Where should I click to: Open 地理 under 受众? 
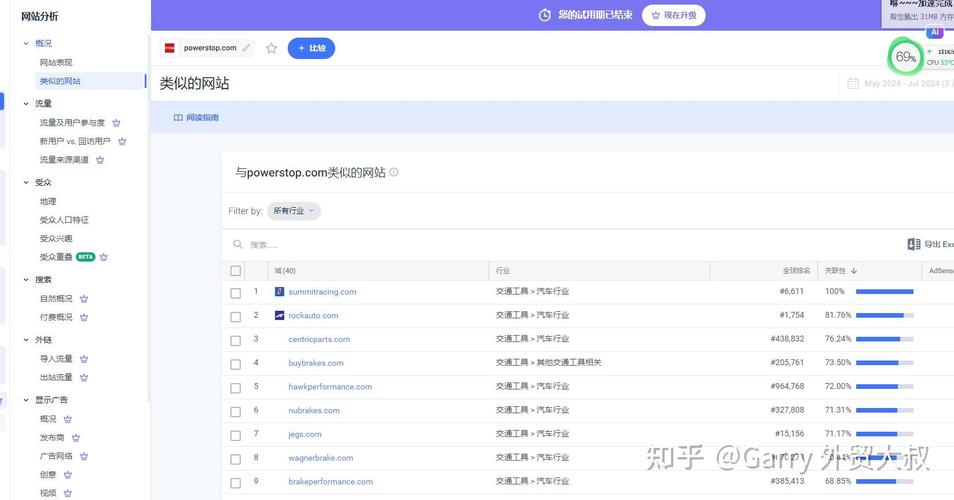pos(48,201)
